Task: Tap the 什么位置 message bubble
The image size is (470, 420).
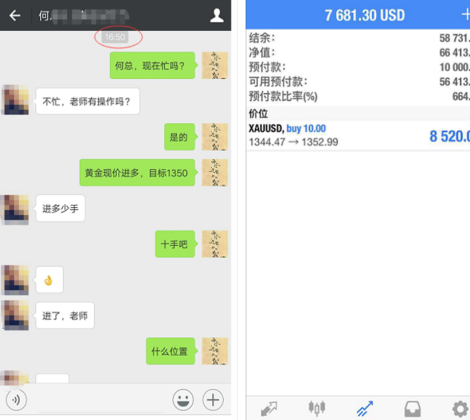Action: pos(171,351)
